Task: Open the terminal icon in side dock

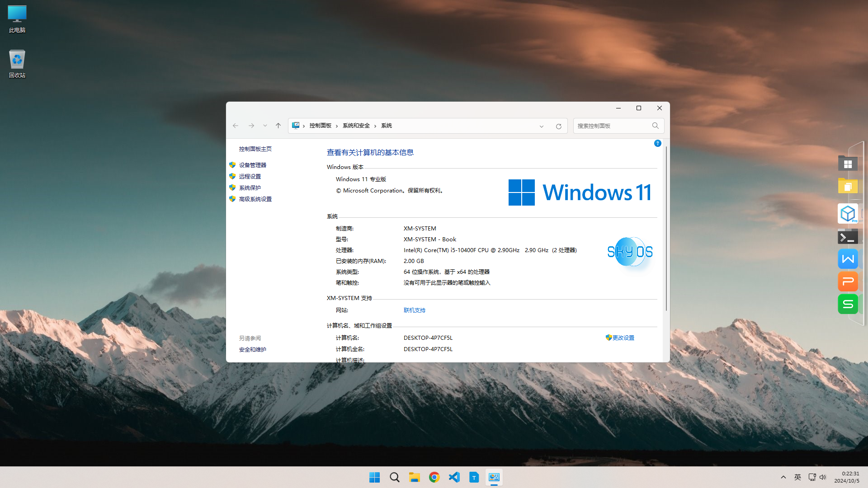Action: 848,236
